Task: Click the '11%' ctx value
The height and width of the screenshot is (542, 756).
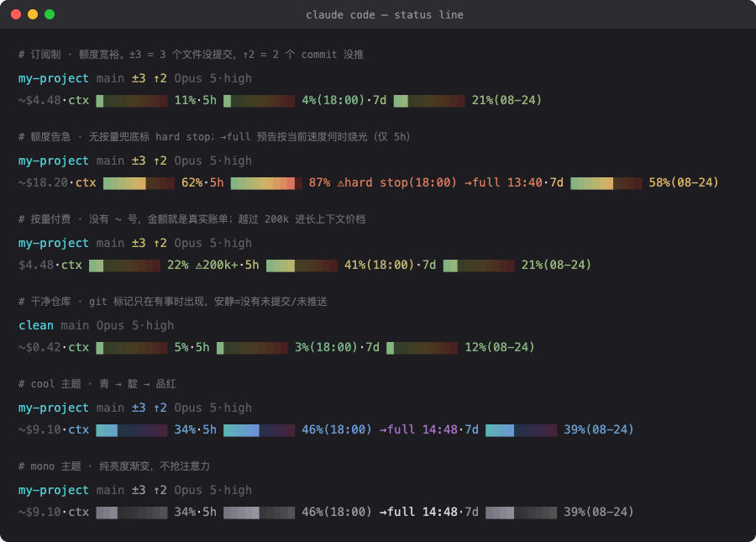Action: click(185, 100)
